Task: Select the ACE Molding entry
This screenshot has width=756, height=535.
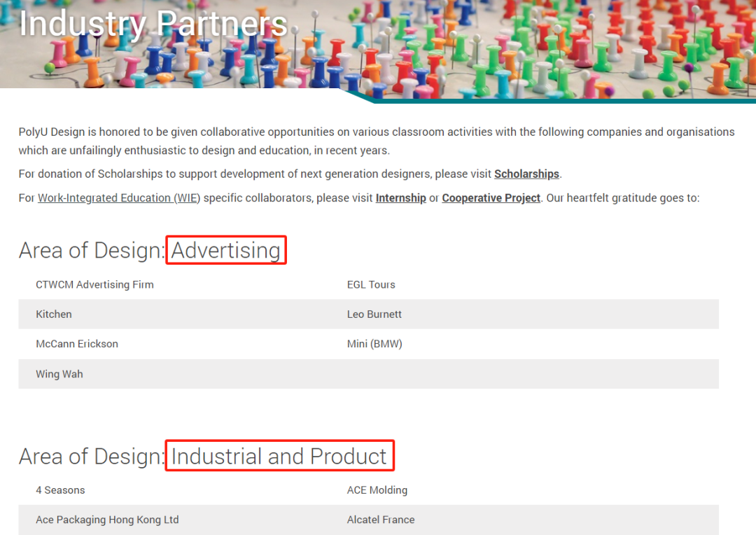Action: [377, 490]
